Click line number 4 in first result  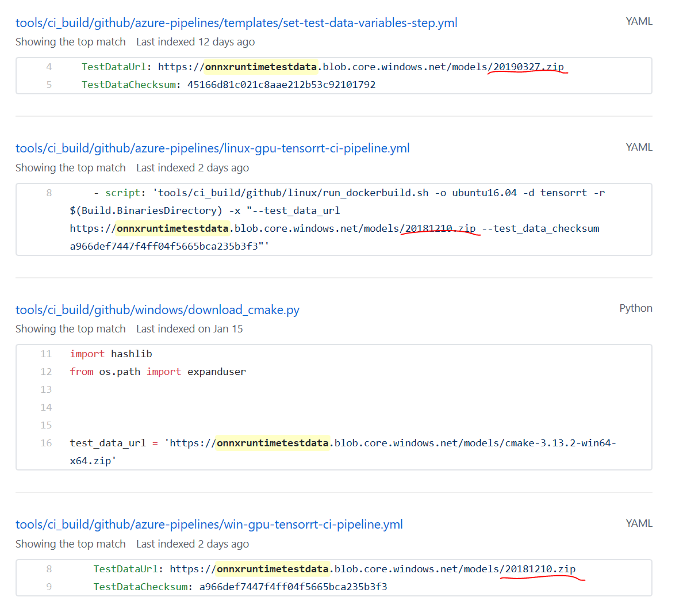[x=49, y=67]
